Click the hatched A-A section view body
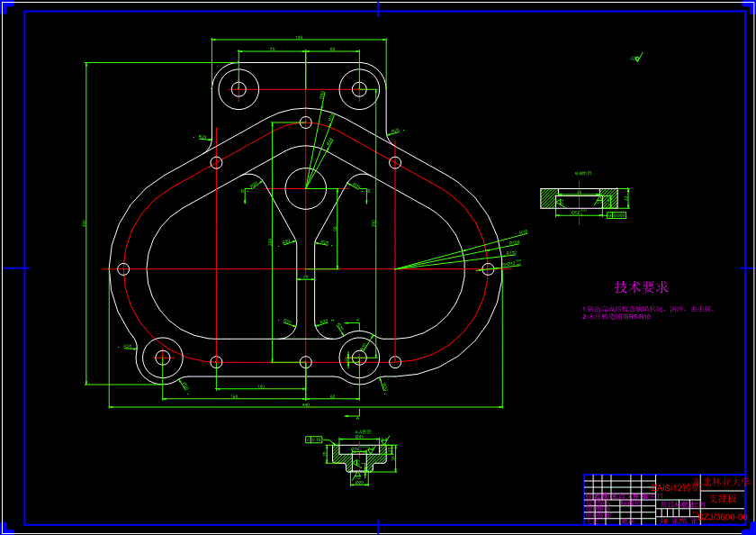The width and height of the screenshot is (756, 535). click(x=360, y=457)
